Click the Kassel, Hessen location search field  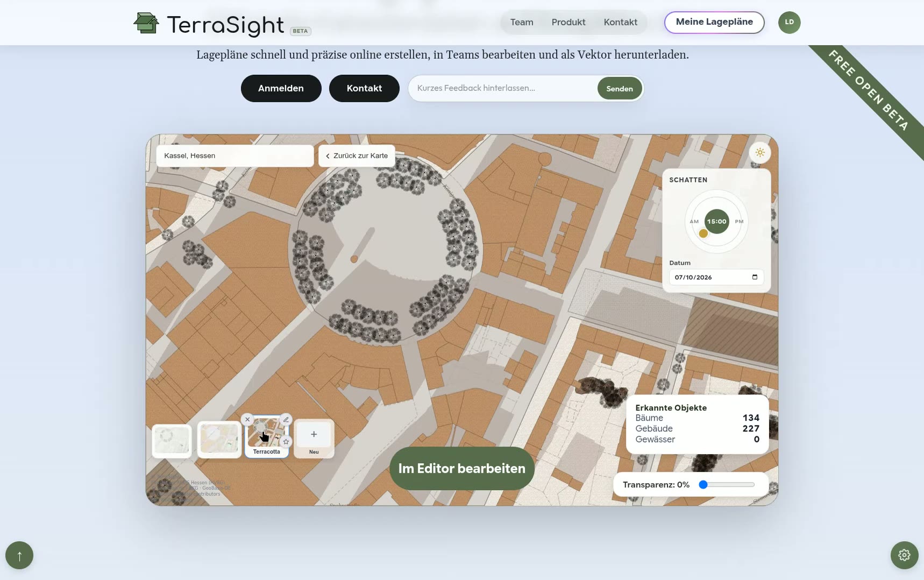235,156
